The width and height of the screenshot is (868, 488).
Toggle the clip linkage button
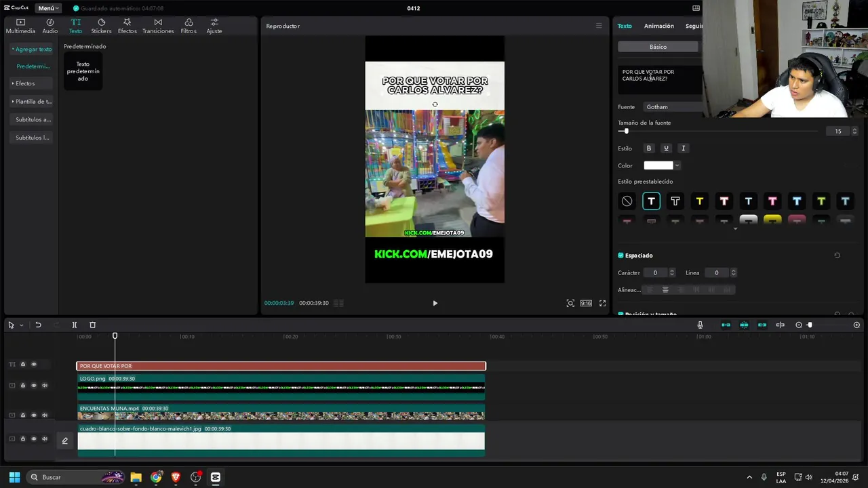pyautogui.click(x=762, y=325)
